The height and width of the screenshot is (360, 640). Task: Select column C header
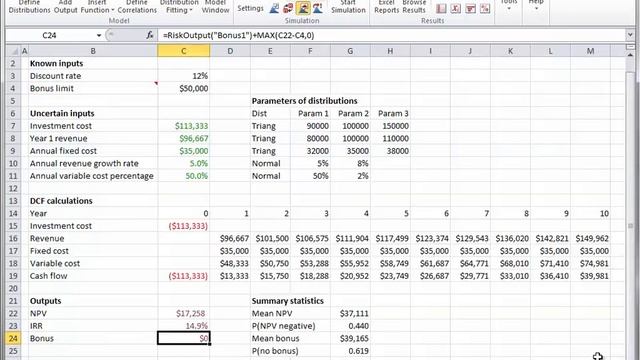[x=184, y=51]
